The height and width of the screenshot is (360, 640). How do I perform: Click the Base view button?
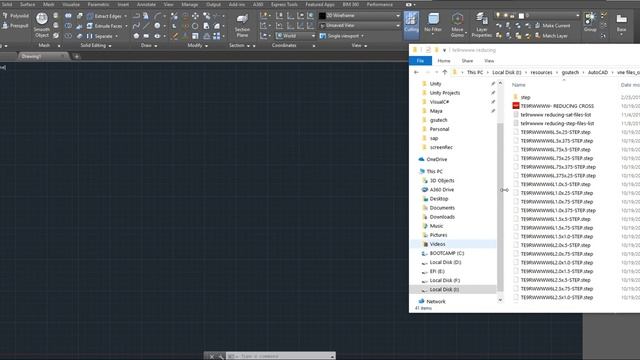pos(621,24)
